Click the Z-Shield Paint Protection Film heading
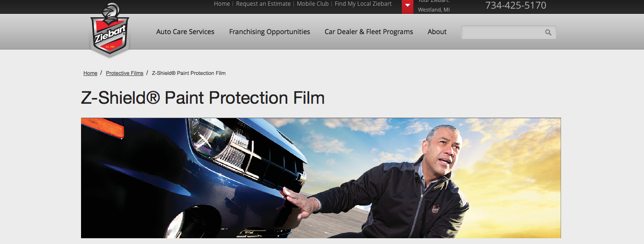This screenshot has height=244, width=644. [203, 98]
